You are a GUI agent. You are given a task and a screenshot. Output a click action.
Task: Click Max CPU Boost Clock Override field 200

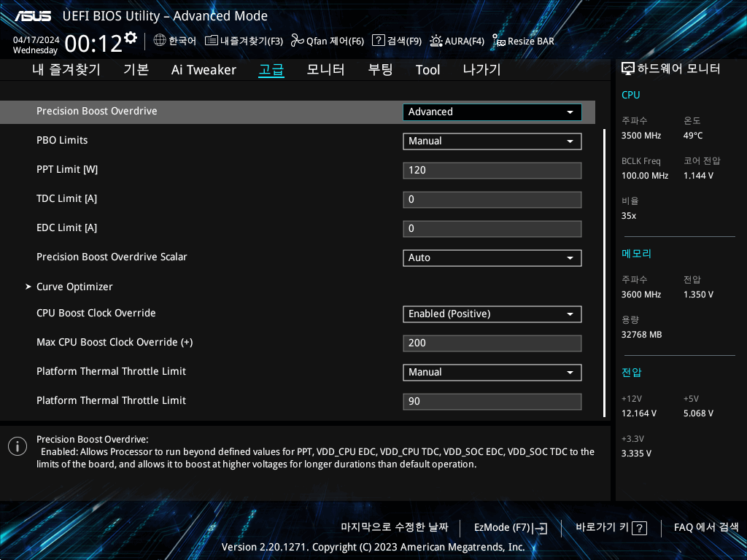tap(492, 343)
